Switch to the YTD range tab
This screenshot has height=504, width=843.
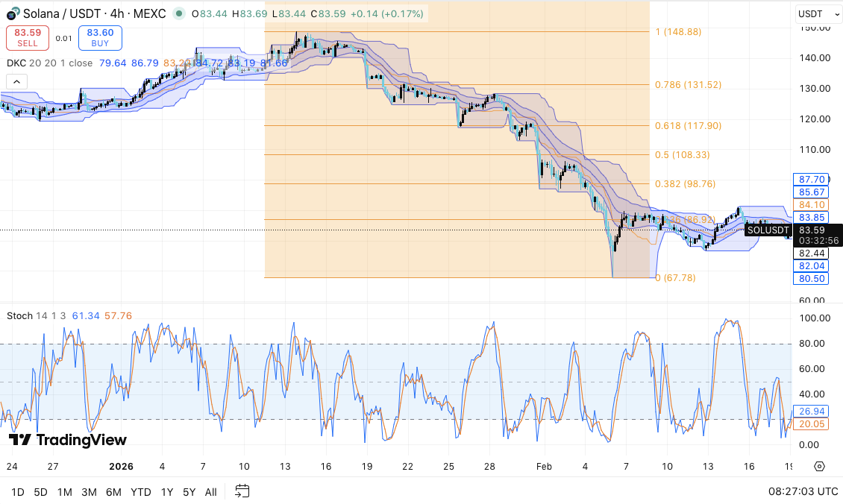tap(140, 492)
